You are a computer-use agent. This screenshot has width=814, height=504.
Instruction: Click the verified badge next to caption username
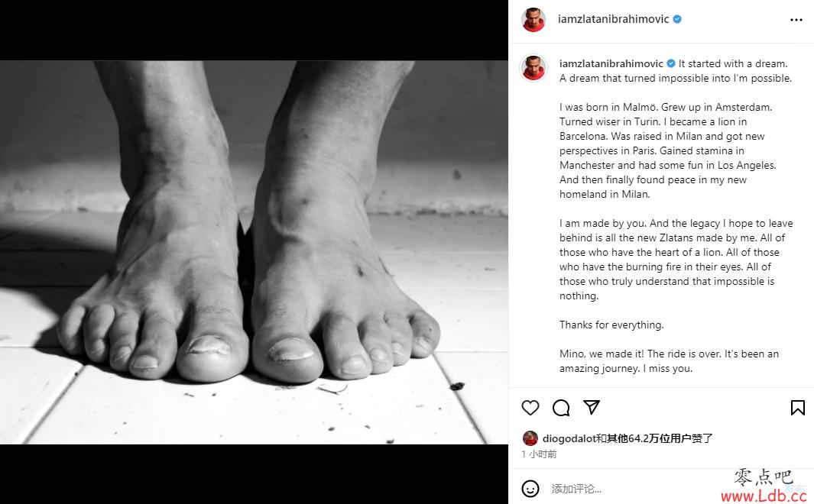(671, 63)
